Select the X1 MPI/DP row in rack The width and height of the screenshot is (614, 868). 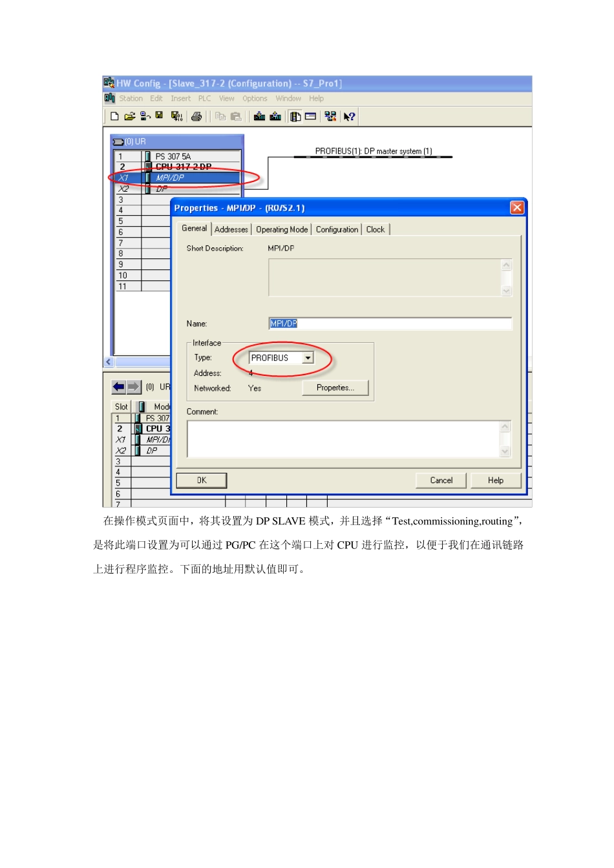[178, 178]
